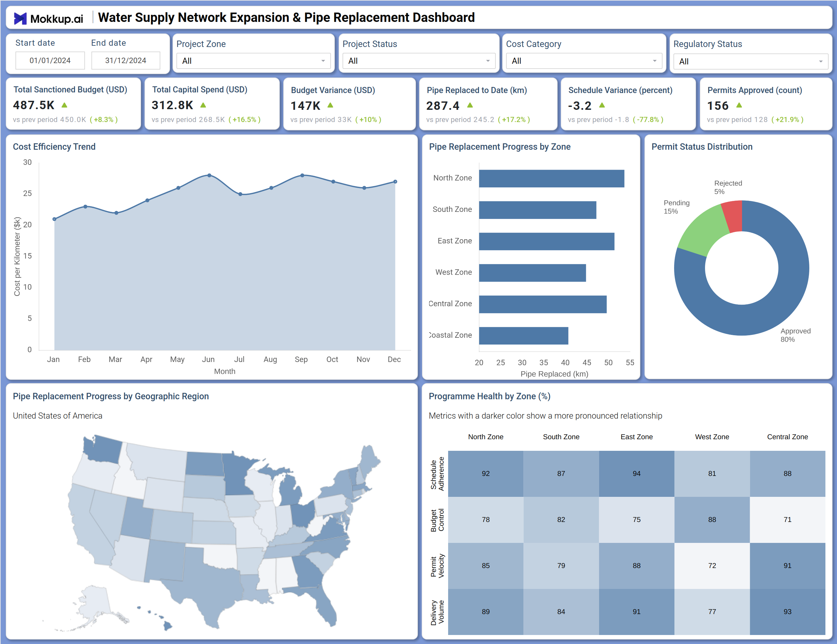Click the Start date field 01/01/2024
The height and width of the screenshot is (644, 837).
50,61
